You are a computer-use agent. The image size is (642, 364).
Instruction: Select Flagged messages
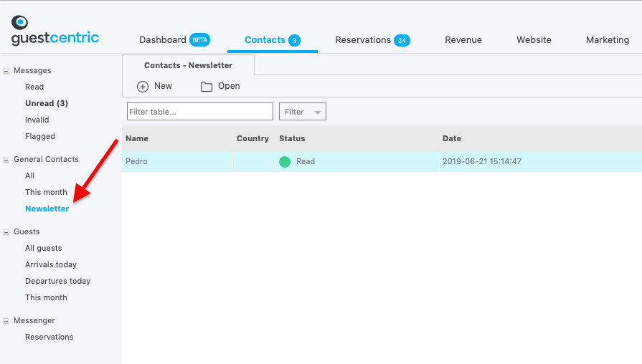40,136
